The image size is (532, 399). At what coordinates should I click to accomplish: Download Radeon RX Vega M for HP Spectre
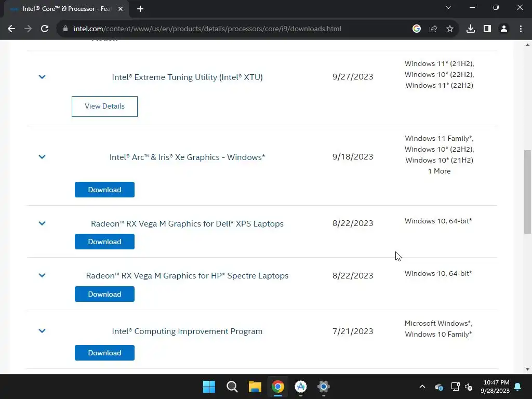(104, 294)
